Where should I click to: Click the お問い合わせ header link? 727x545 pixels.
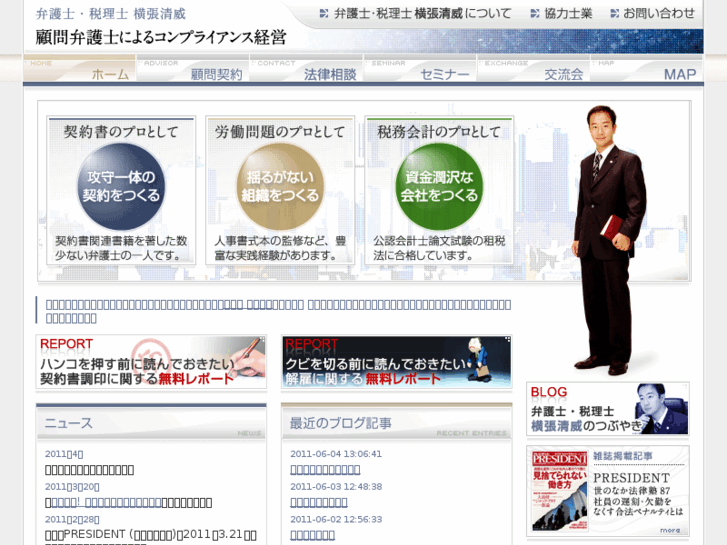[659, 13]
